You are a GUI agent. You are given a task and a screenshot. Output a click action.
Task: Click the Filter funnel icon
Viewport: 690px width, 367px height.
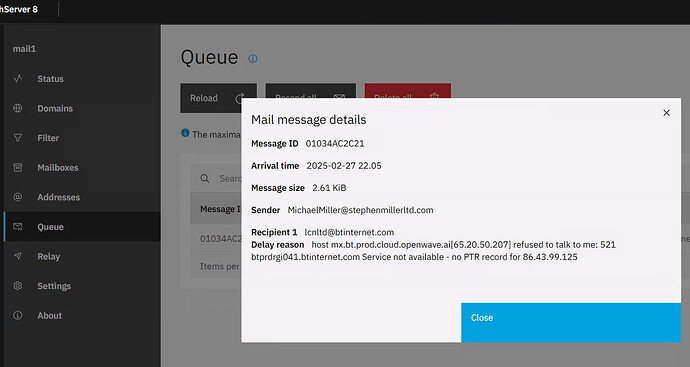click(x=18, y=138)
